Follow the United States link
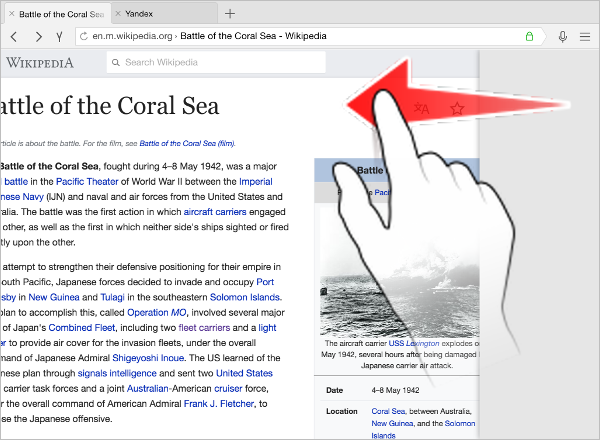Screen dimensions: 600x440 [x=244, y=373]
